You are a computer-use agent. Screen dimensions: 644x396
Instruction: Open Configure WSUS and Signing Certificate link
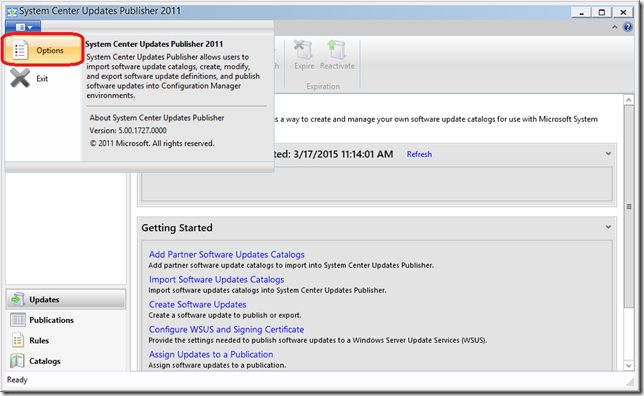(226, 329)
